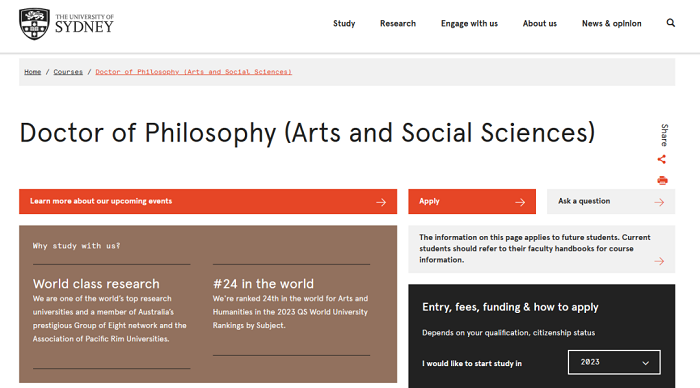Go to Courses breadcrumb link

pyautogui.click(x=68, y=72)
